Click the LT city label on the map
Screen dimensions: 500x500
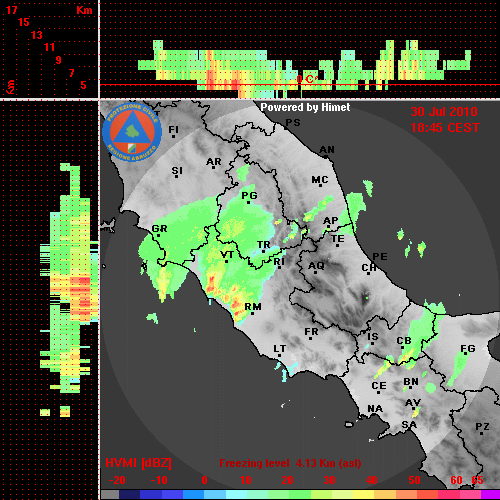point(280,349)
